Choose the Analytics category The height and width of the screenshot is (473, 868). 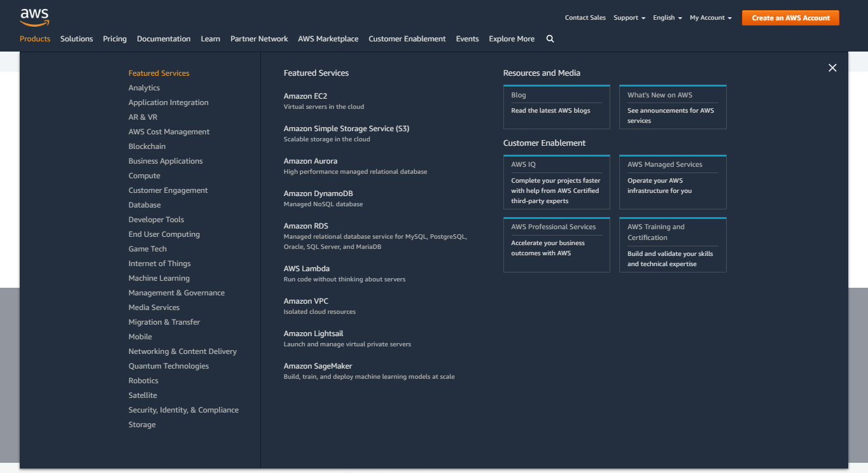pyautogui.click(x=144, y=88)
